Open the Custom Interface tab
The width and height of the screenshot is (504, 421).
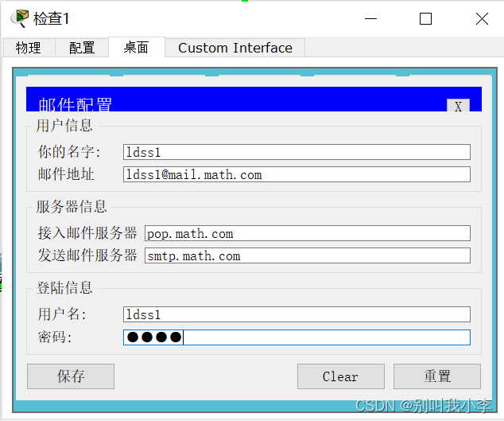point(235,48)
